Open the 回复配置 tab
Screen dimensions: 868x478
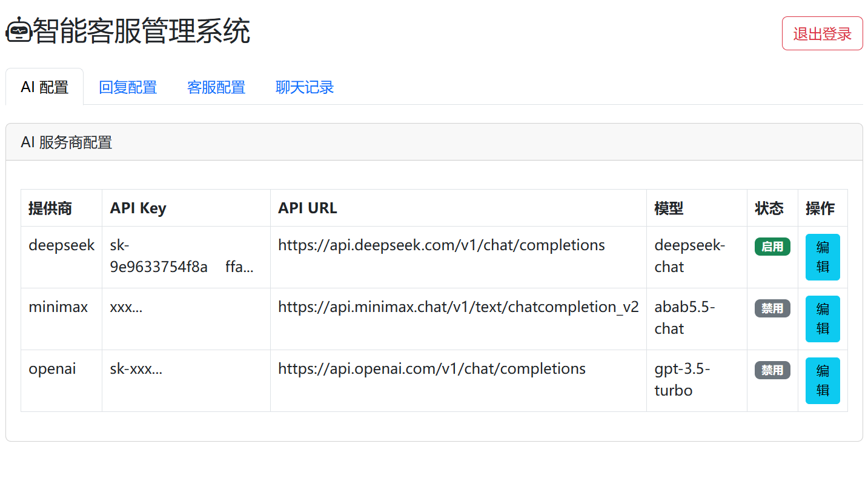(x=128, y=87)
